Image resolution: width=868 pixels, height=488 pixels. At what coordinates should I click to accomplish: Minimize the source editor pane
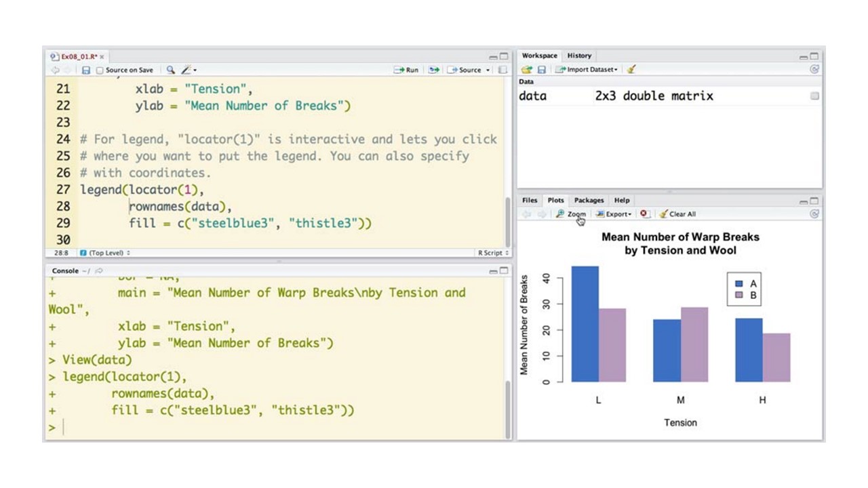[493, 57]
